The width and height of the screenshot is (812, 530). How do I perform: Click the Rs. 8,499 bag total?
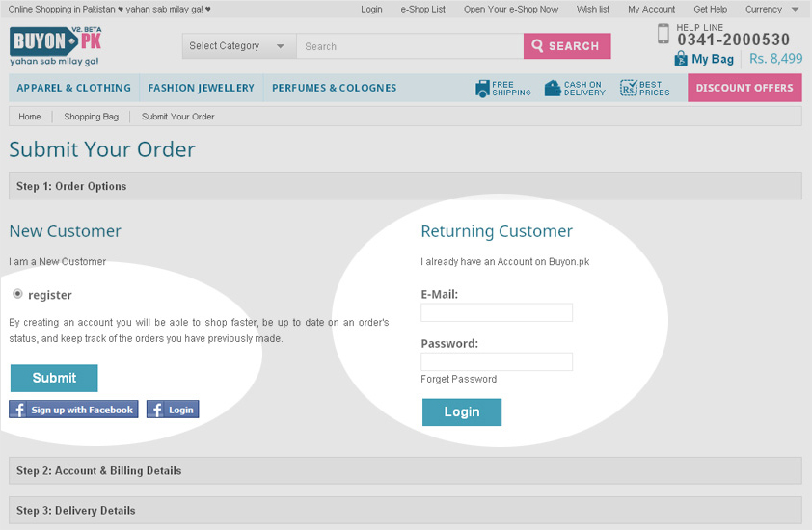click(775, 59)
